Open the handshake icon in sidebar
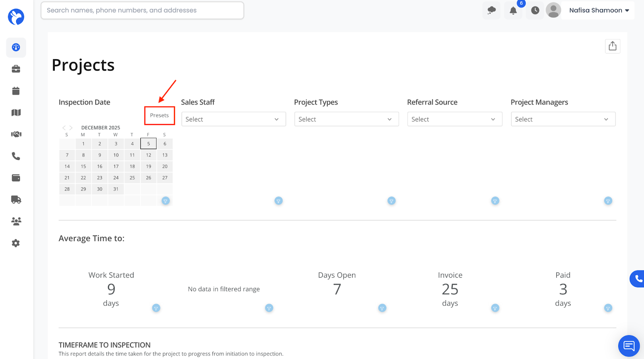Image resolution: width=644 pixels, height=359 pixels. 16,134
